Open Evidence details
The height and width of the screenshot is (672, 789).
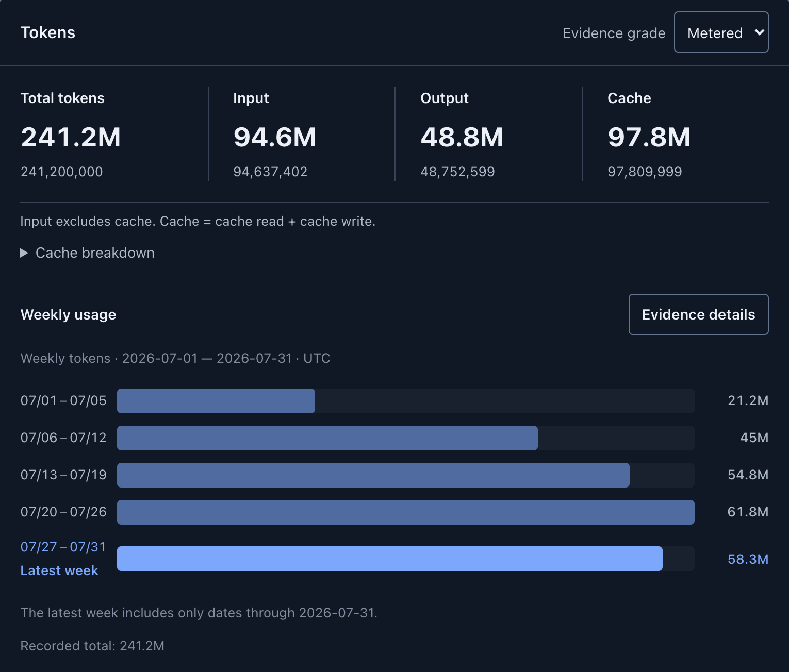tap(698, 314)
